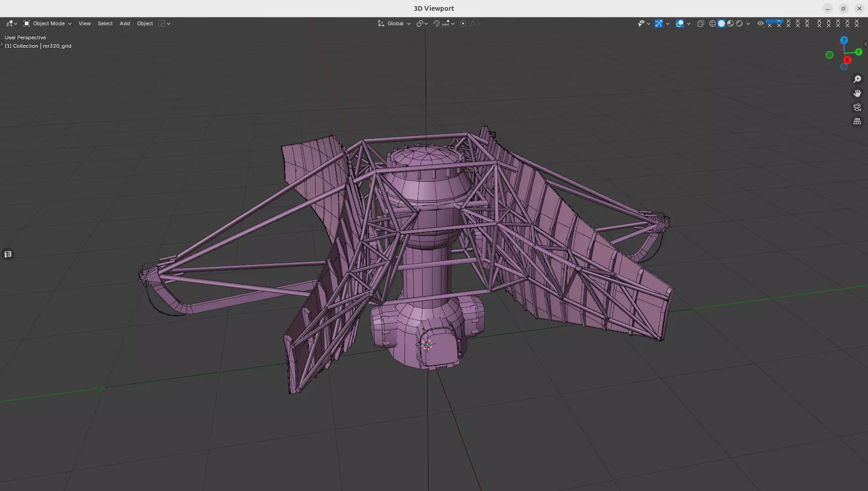Toggle the camera view button
Image resolution: width=868 pixels, height=491 pixels.
click(x=857, y=107)
